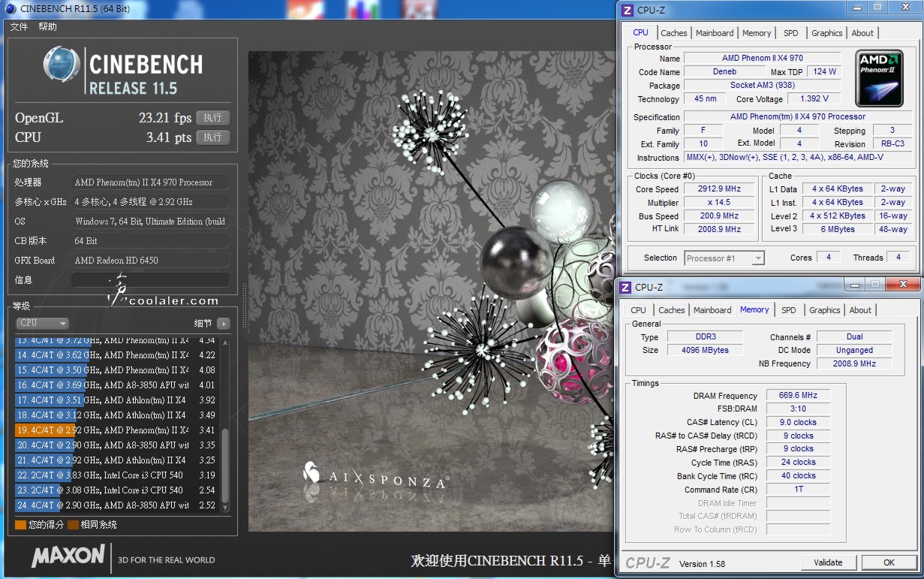
Task: Click the Cinebench sphere icon in title bar
Action: pos(10,8)
